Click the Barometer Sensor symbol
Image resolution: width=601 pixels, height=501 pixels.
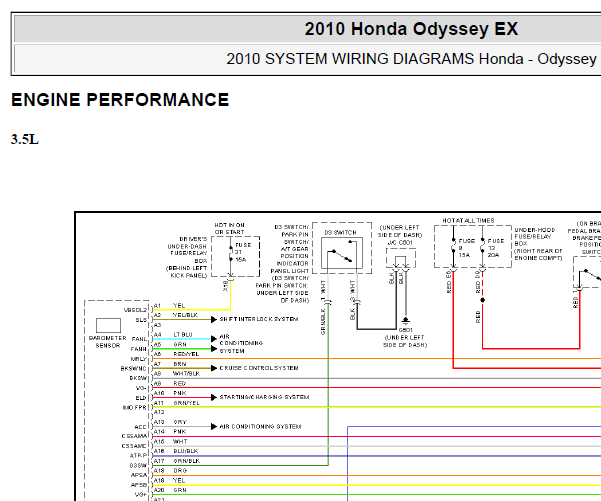108,325
